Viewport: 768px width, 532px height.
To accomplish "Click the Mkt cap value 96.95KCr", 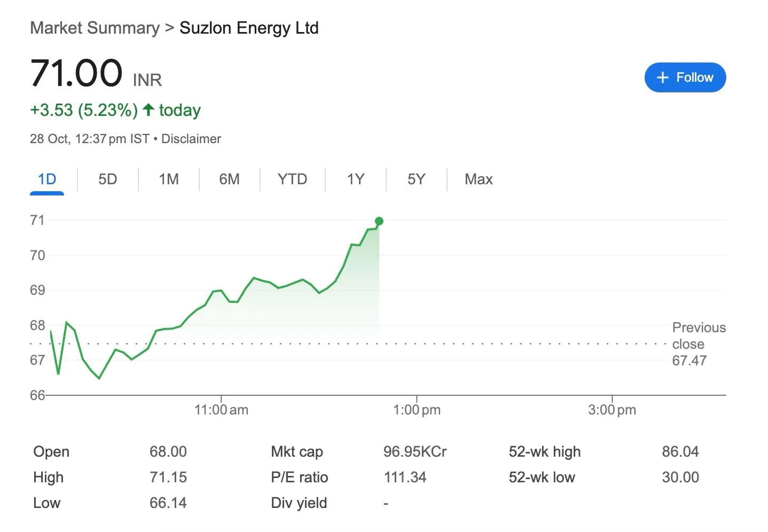I will click(414, 451).
